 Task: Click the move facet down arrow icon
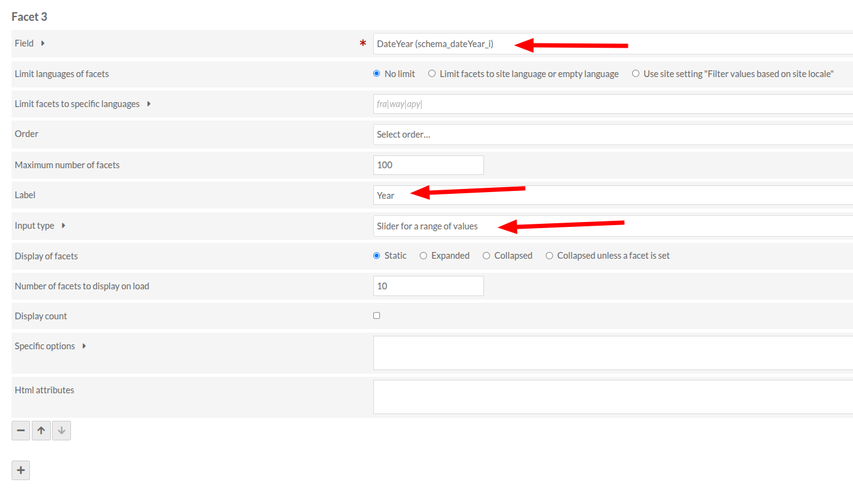pos(61,431)
